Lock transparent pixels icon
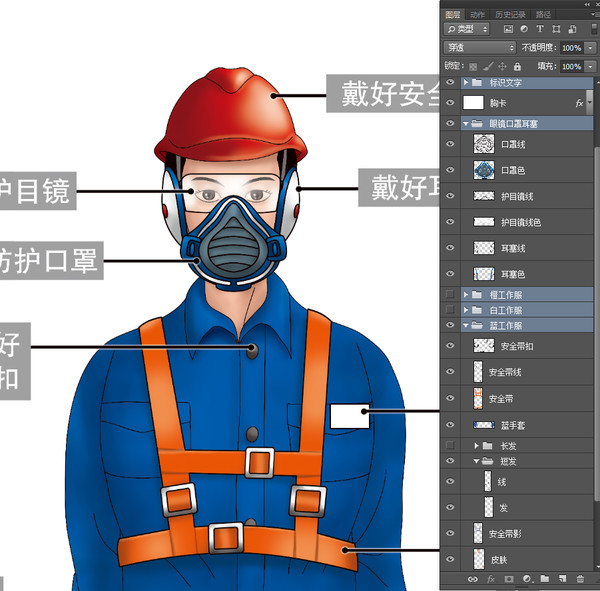Viewport: 600px width, 591px height. [x=473, y=67]
